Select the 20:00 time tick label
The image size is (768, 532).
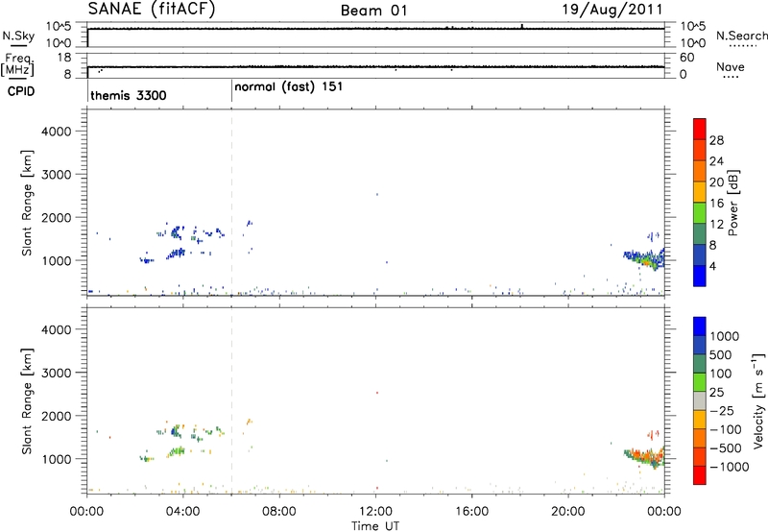(x=567, y=512)
